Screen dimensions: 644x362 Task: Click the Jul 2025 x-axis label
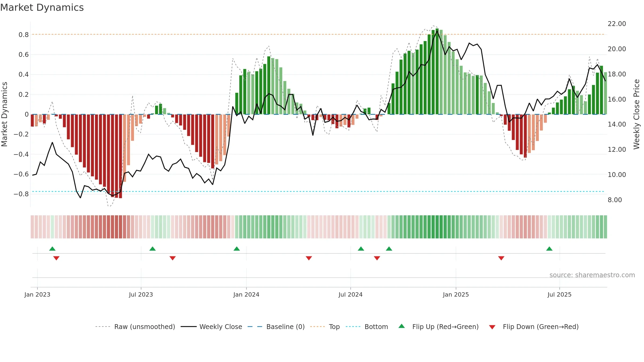click(559, 294)
